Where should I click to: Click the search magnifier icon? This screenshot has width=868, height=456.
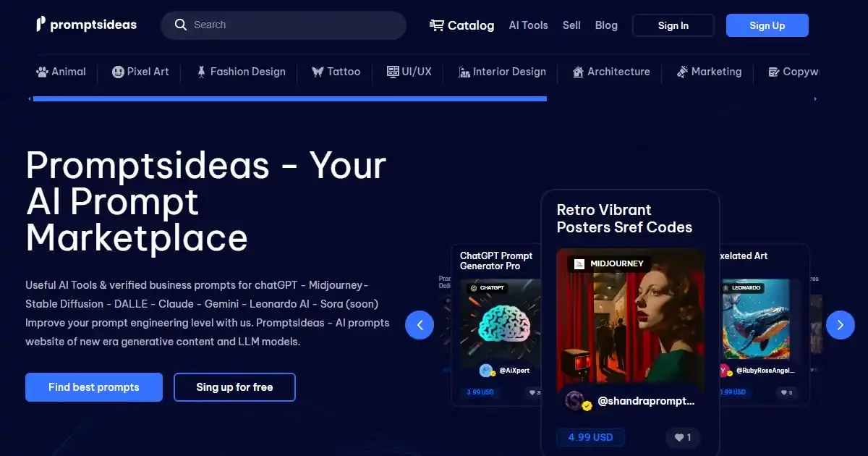pos(181,25)
